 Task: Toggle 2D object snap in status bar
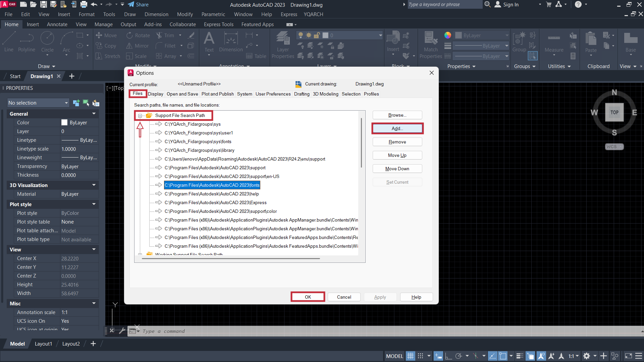coord(502,356)
